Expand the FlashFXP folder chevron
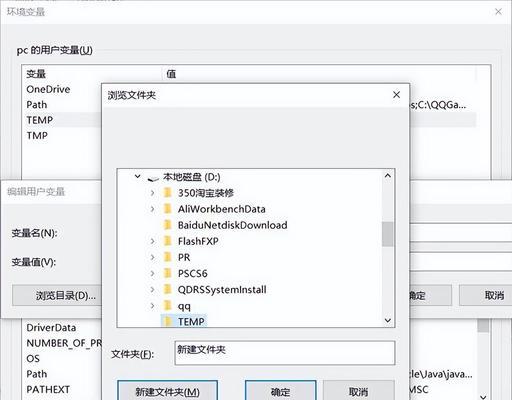Viewport: 512px width, 400px height. point(152,241)
